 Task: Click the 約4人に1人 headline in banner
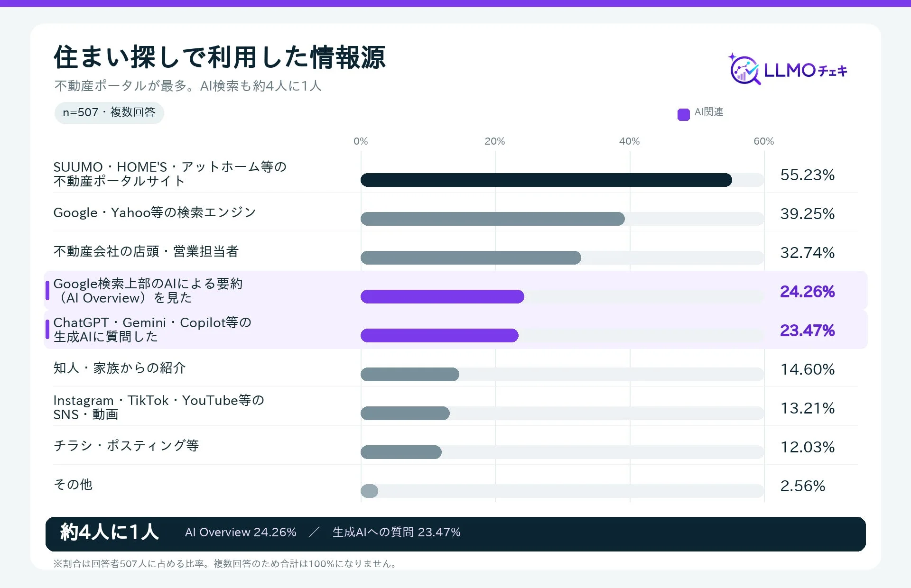coord(110,532)
